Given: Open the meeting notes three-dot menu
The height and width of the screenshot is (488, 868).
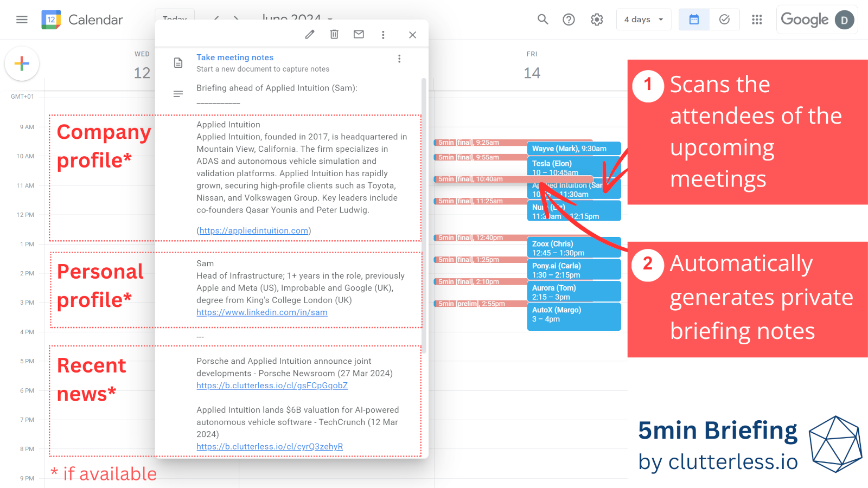Looking at the screenshot, I should pos(399,59).
